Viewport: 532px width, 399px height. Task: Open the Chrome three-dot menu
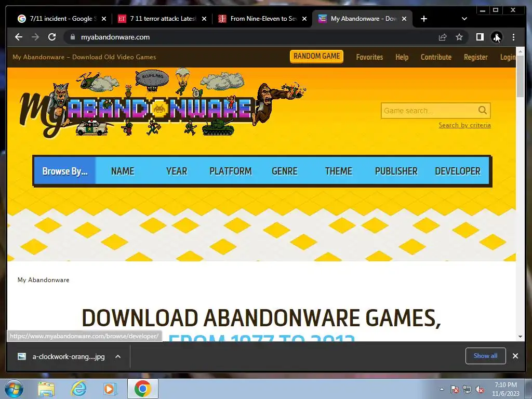pyautogui.click(x=513, y=37)
